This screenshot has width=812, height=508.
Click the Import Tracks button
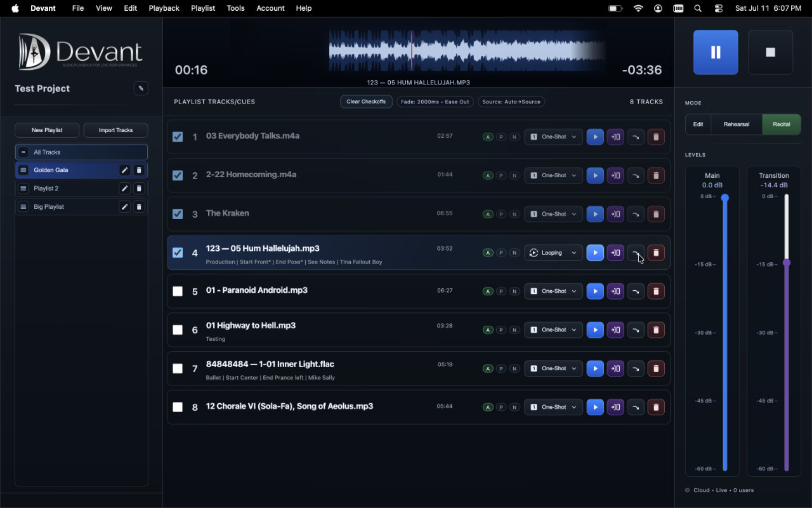click(115, 130)
